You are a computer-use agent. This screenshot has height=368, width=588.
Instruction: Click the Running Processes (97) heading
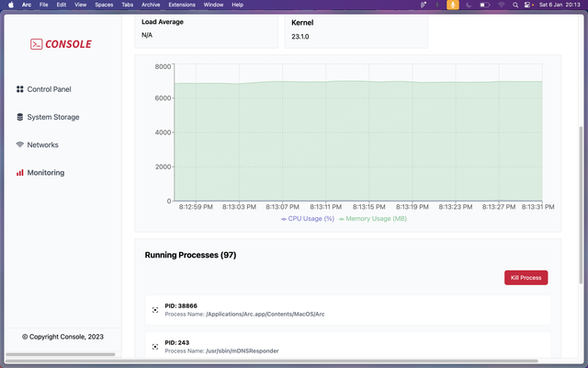pyautogui.click(x=190, y=255)
